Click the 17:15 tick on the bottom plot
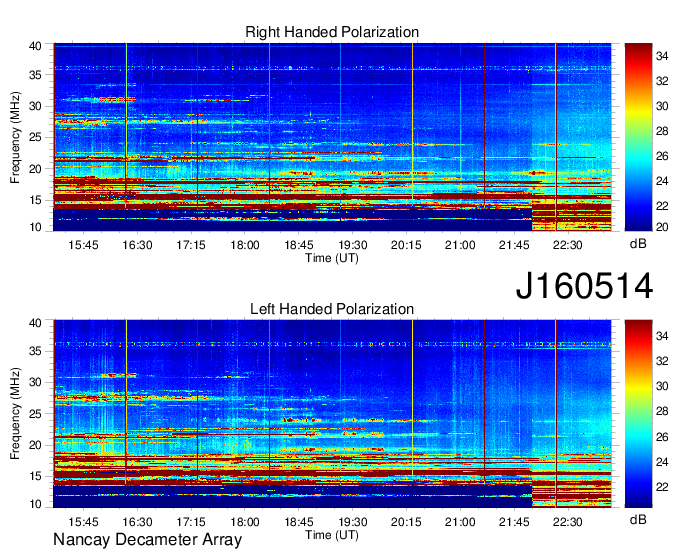The width and height of the screenshot is (680, 552). (x=191, y=522)
